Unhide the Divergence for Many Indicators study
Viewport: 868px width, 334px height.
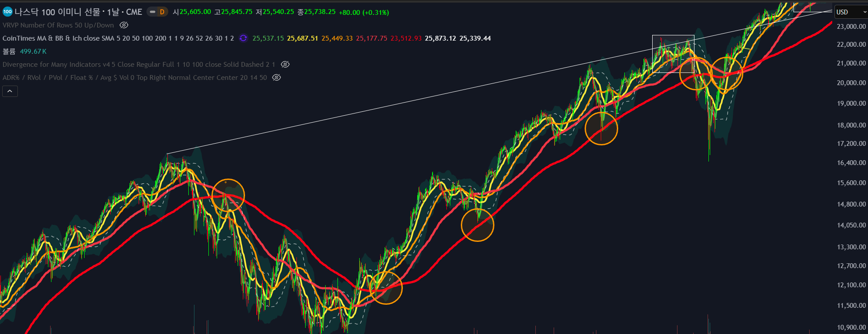(x=285, y=65)
